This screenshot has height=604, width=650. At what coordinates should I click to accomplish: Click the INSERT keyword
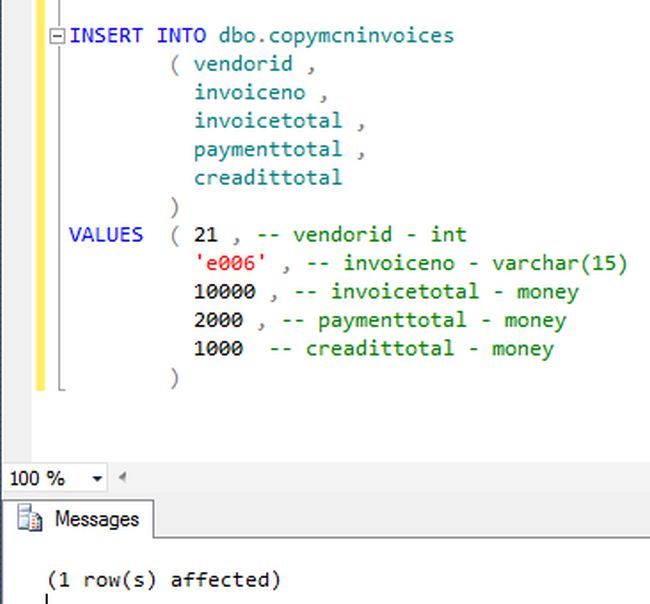(x=106, y=36)
